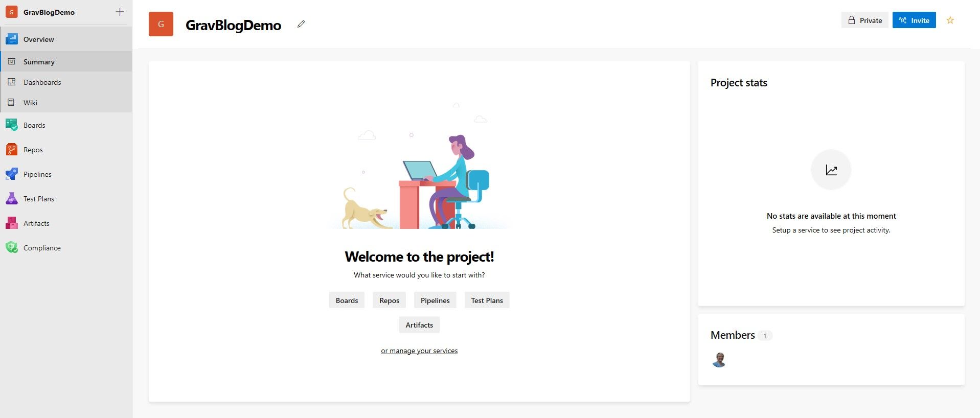Click the Pipelines rocket icon
980x418 pixels.
pos(11,174)
